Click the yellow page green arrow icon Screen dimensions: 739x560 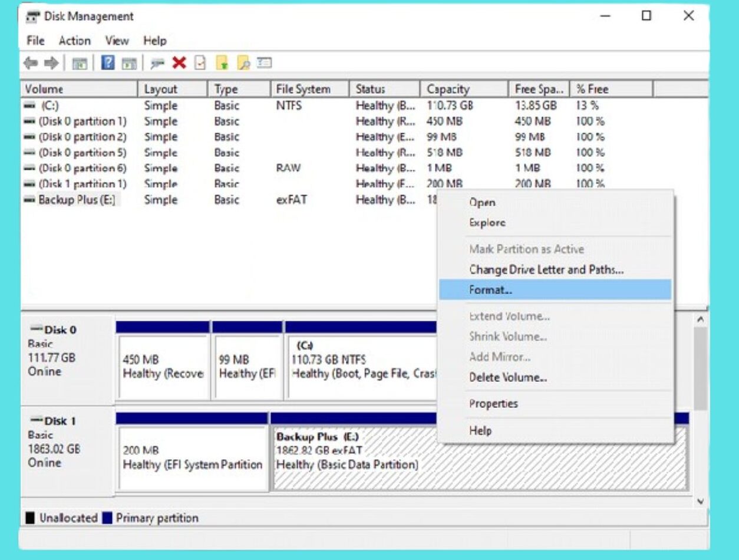coord(222,63)
